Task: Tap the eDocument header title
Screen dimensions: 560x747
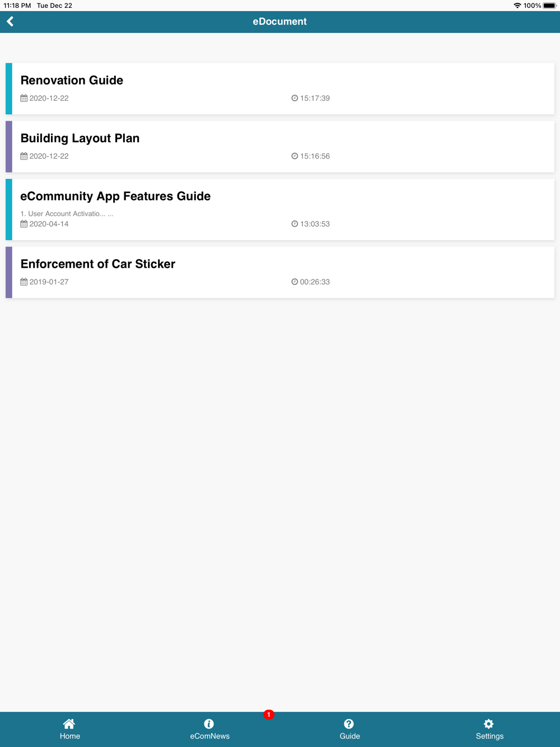Action: click(279, 22)
